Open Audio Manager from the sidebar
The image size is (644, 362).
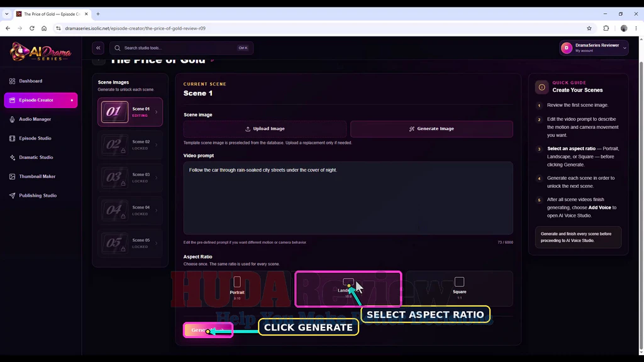pyautogui.click(x=41, y=119)
